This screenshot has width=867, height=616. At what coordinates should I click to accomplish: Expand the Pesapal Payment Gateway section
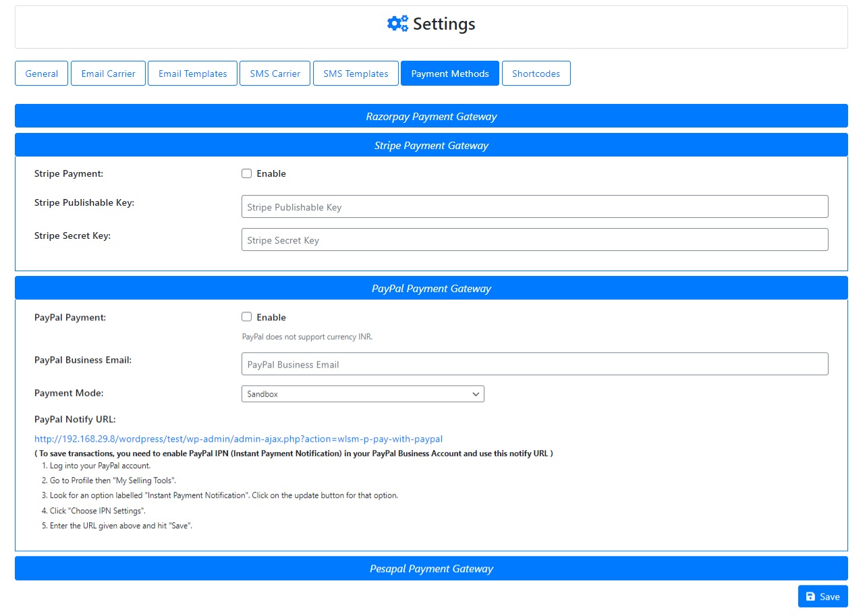point(431,568)
